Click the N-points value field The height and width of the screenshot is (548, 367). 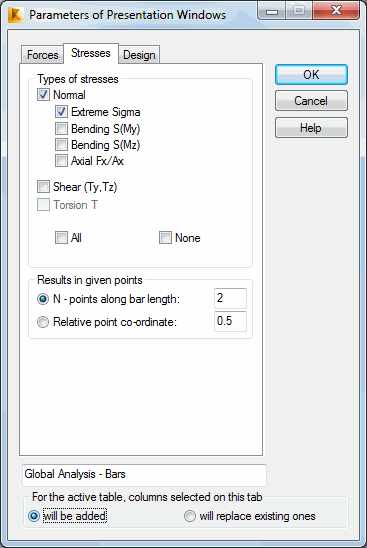[x=230, y=298]
